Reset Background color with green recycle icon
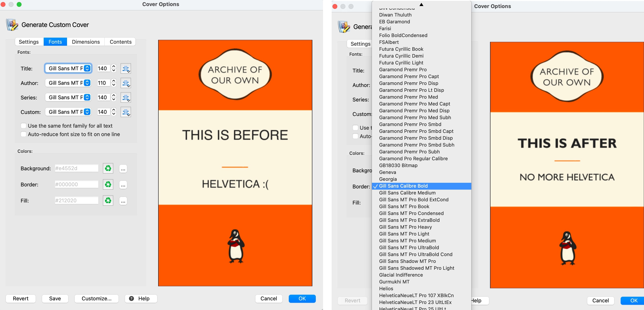This screenshot has width=644, height=310. [108, 168]
